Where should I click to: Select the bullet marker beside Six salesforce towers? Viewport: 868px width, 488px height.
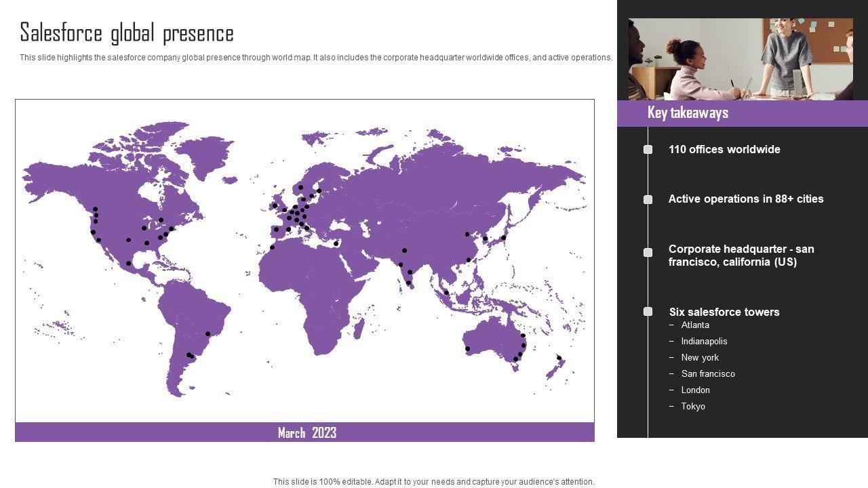648,312
